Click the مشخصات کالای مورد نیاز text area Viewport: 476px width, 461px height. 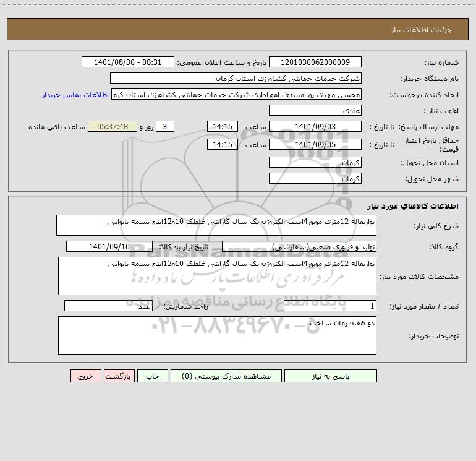pyautogui.click(x=217, y=276)
